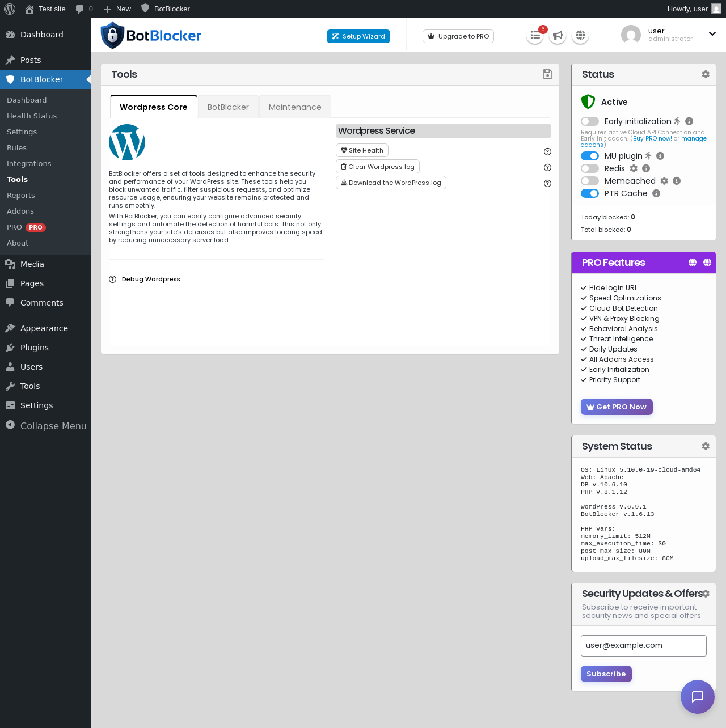Open Appearance in sidebar
The image size is (726, 728).
pyautogui.click(x=45, y=328)
